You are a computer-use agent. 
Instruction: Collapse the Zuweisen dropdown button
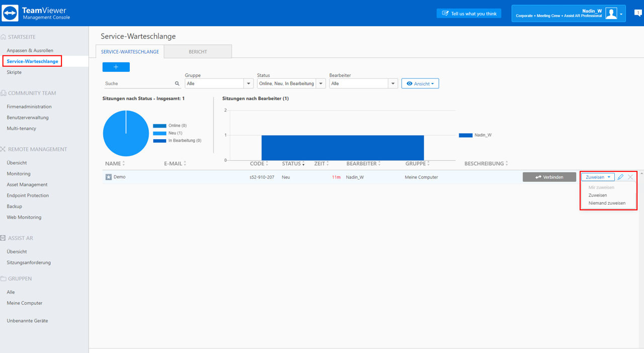598,177
